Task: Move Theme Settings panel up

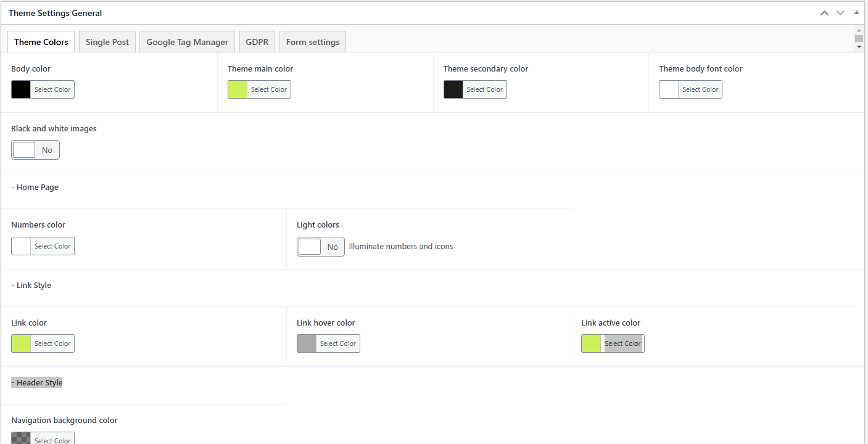Action: (x=824, y=13)
